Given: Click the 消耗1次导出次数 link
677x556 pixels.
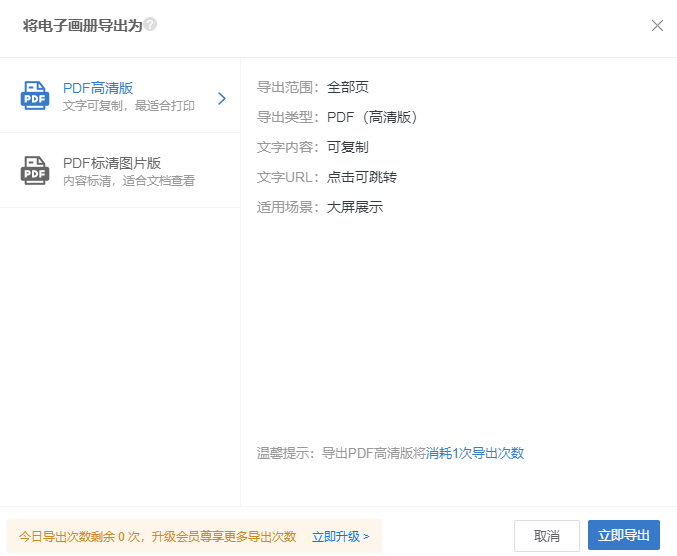Looking at the screenshot, I should tap(475, 453).
